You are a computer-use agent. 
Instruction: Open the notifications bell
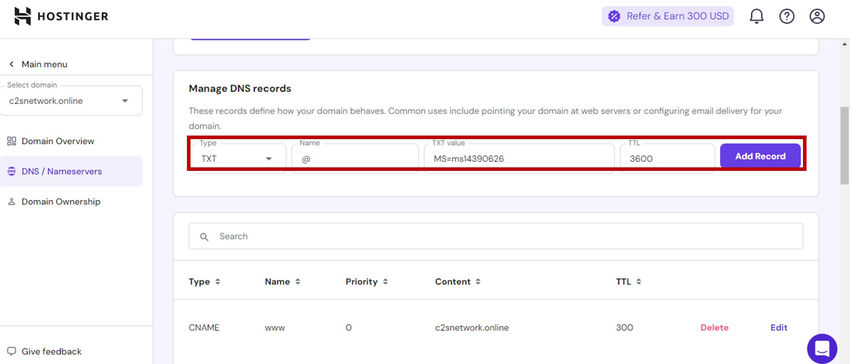pos(756,16)
